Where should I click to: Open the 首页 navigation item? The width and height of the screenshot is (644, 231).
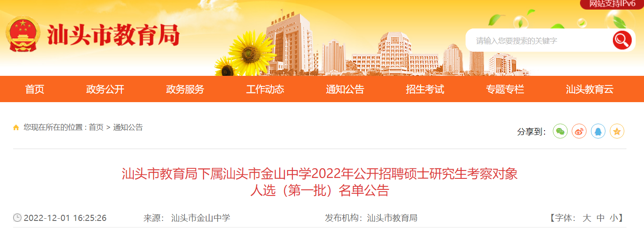pyautogui.click(x=35, y=89)
